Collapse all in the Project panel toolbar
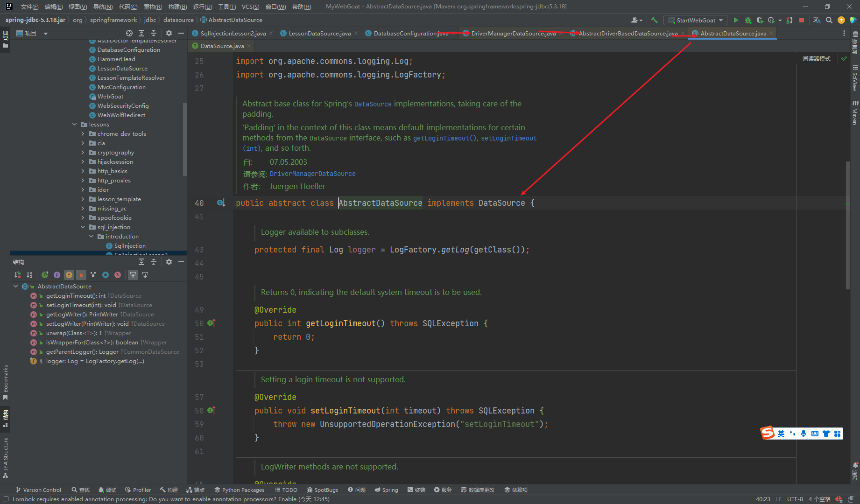The image size is (860, 504). [x=154, y=33]
